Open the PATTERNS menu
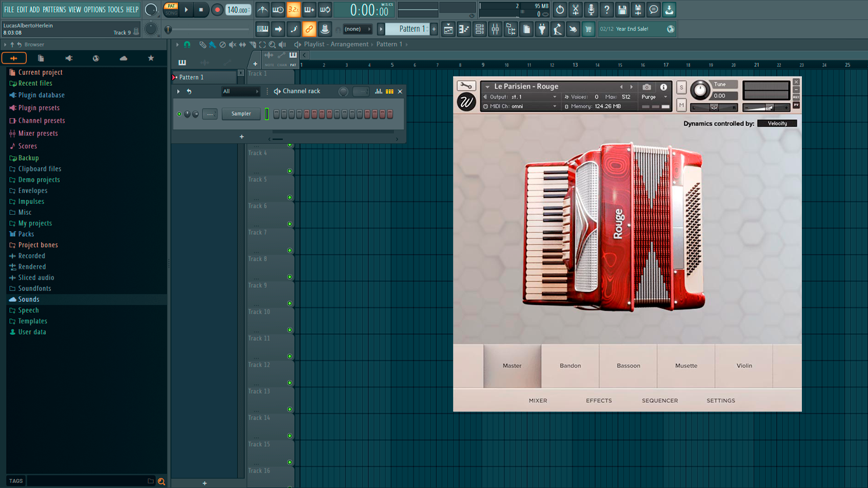Image resolution: width=868 pixels, height=488 pixels. tap(54, 10)
